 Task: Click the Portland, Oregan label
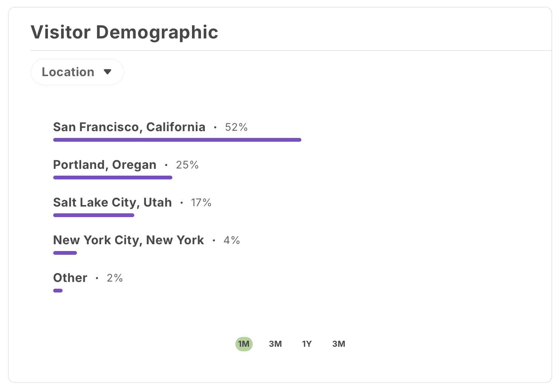[x=105, y=165]
